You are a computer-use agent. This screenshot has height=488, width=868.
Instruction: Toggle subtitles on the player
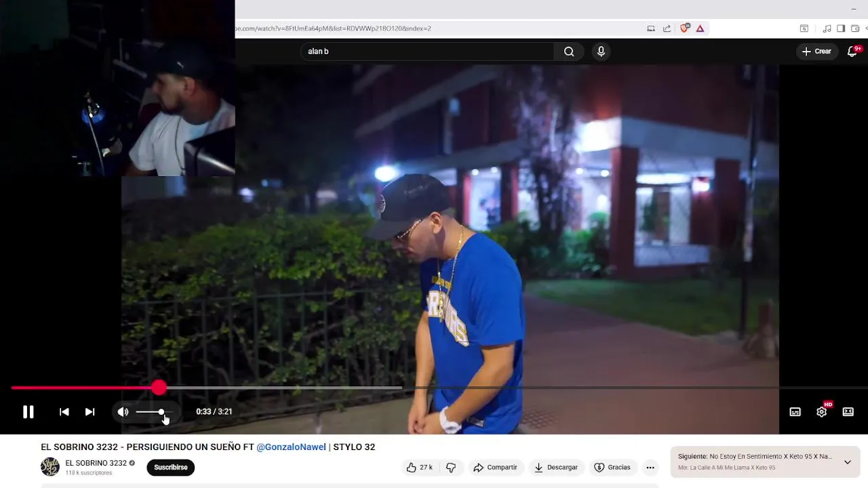pyautogui.click(x=795, y=411)
